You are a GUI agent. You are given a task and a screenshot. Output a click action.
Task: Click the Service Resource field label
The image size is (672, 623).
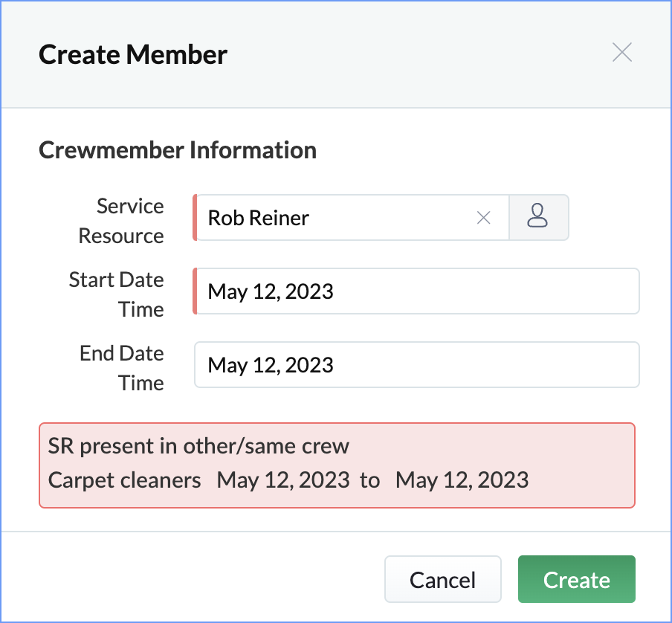[122, 221]
